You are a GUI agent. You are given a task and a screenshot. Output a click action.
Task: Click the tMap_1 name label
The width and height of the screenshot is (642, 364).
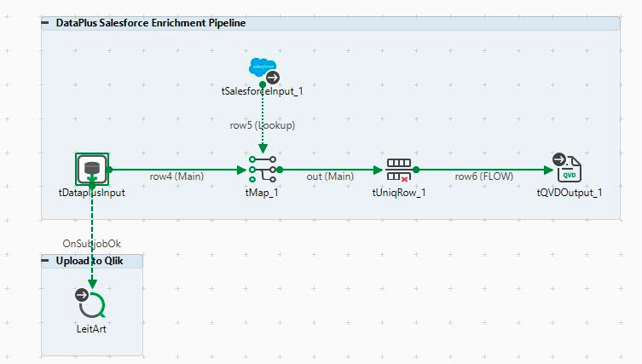[262, 193]
